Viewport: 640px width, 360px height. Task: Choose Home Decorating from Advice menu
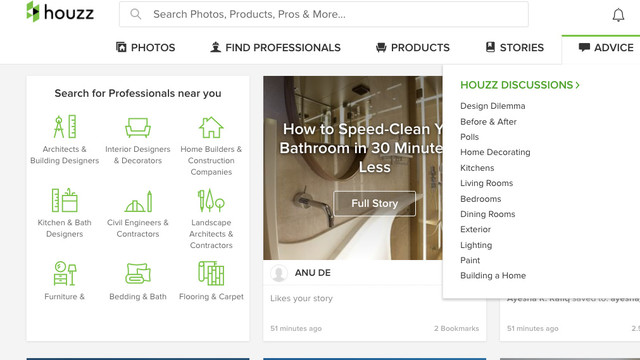495,152
